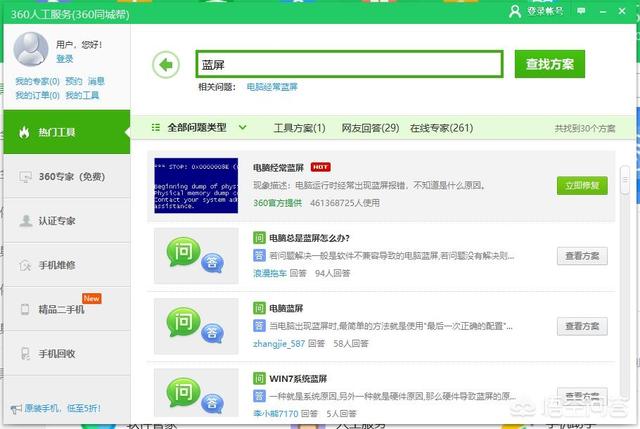Viewport: 640px width, 429px height.
Task: Click the 登录 link under user greeting
Action: (x=64, y=59)
